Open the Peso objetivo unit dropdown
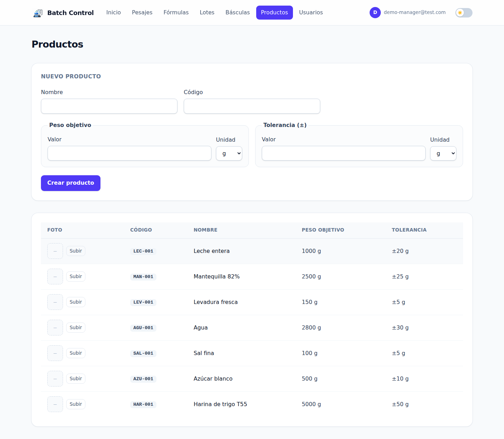 (229, 154)
